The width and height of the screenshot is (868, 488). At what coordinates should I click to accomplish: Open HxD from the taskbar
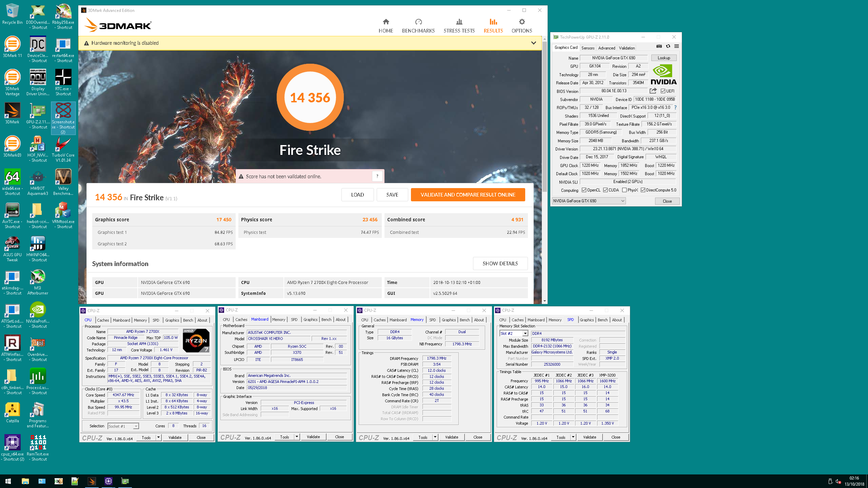point(58,481)
